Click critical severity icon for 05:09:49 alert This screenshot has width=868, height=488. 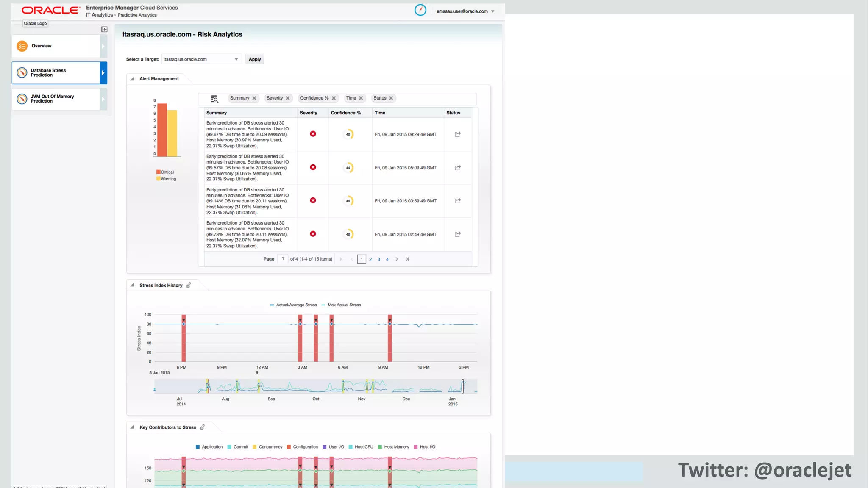coord(313,167)
